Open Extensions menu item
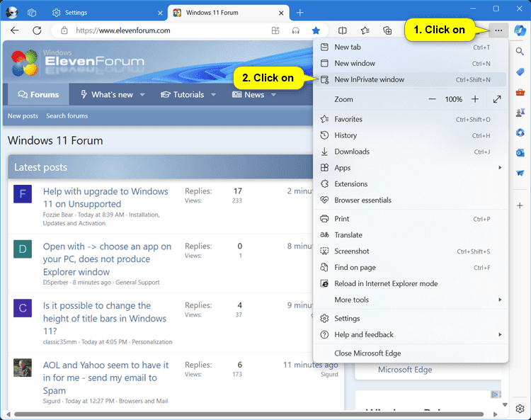This screenshot has height=420, width=531. point(411,184)
